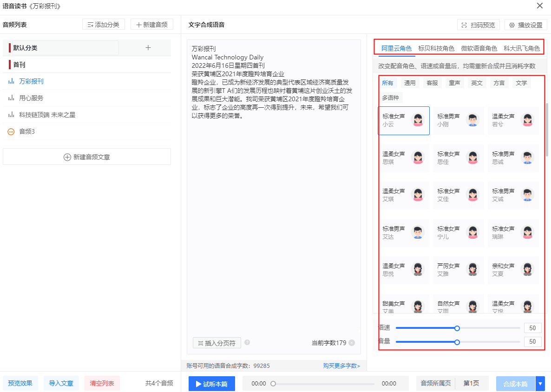Filter voices by 所有
The image size is (551, 392).
pyautogui.click(x=387, y=83)
